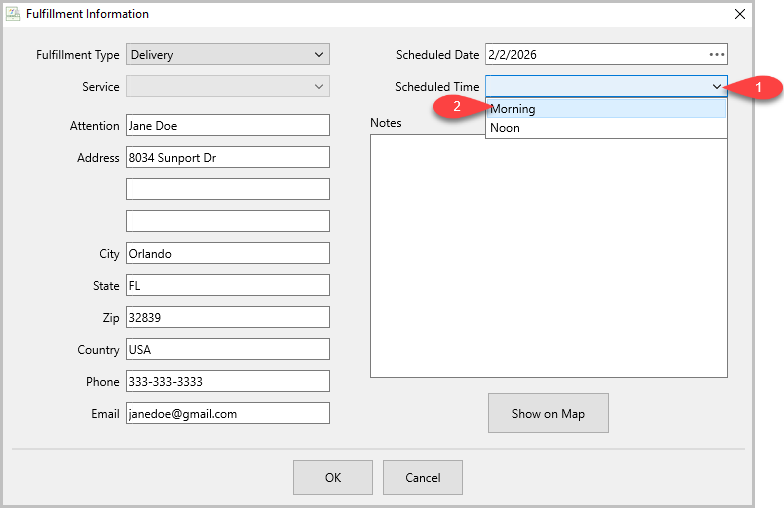Image resolution: width=784 pixels, height=508 pixels.
Task: Open date picker with ellipsis button
Action: coord(716,54)
